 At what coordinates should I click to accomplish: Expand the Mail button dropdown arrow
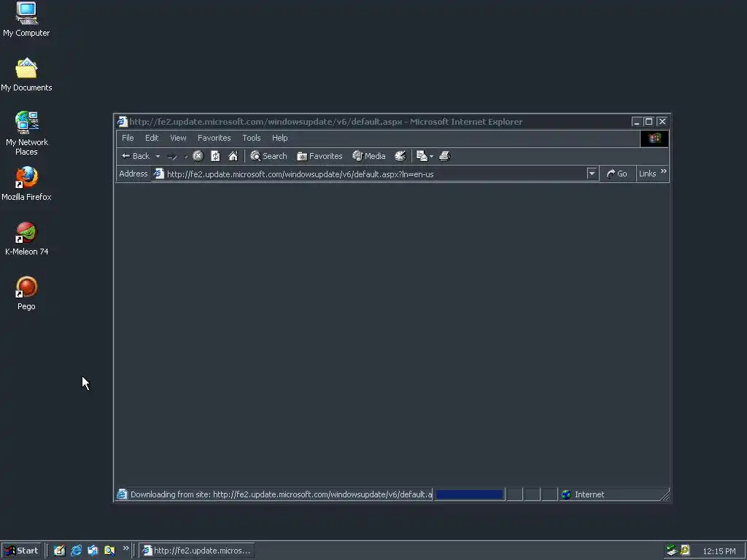(x=432, y=156)
